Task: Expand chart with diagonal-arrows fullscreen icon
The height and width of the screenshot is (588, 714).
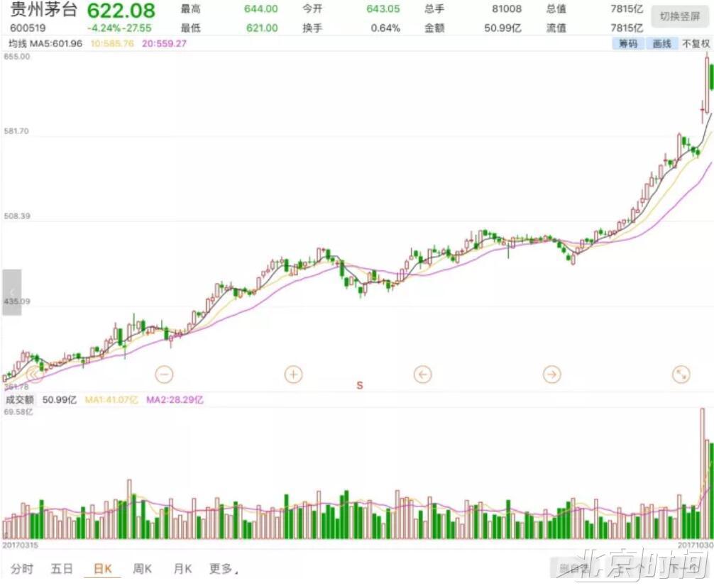Action: coord(681,374)
